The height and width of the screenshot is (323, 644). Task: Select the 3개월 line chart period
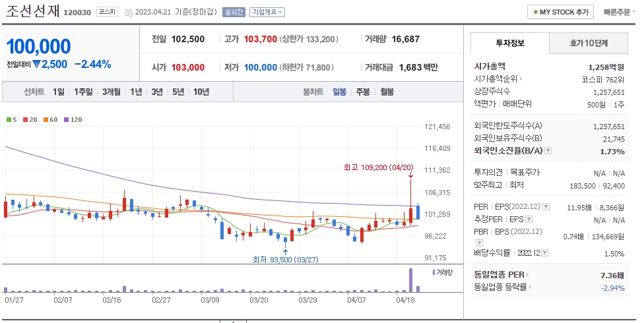pos(112,92)
